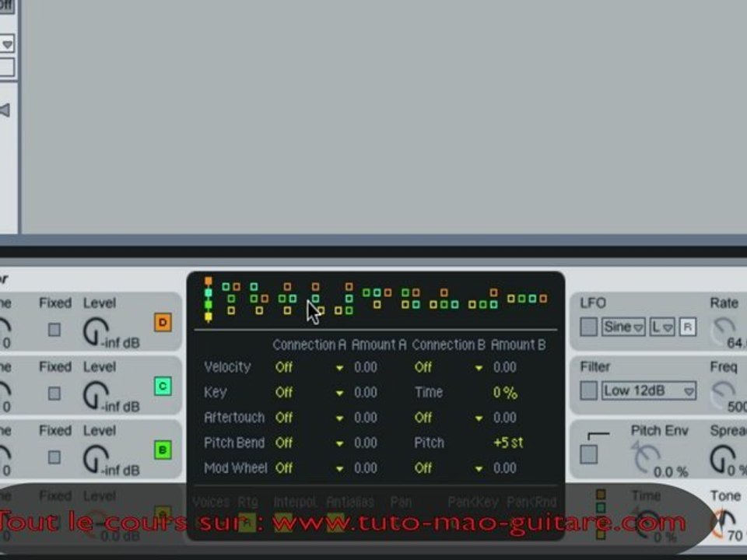The image size is (747, 560).
Task: Click oscillator D Level knob
Action: point(96,331)
